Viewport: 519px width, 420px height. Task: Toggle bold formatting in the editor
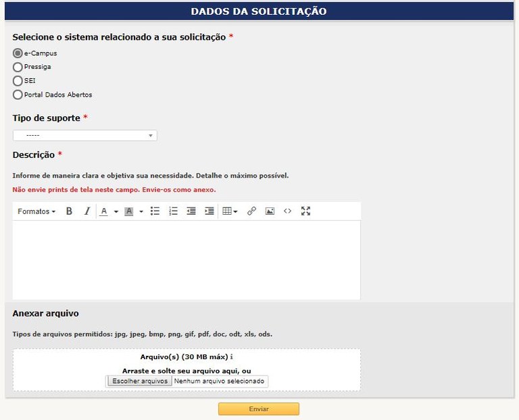pos(69,211)
